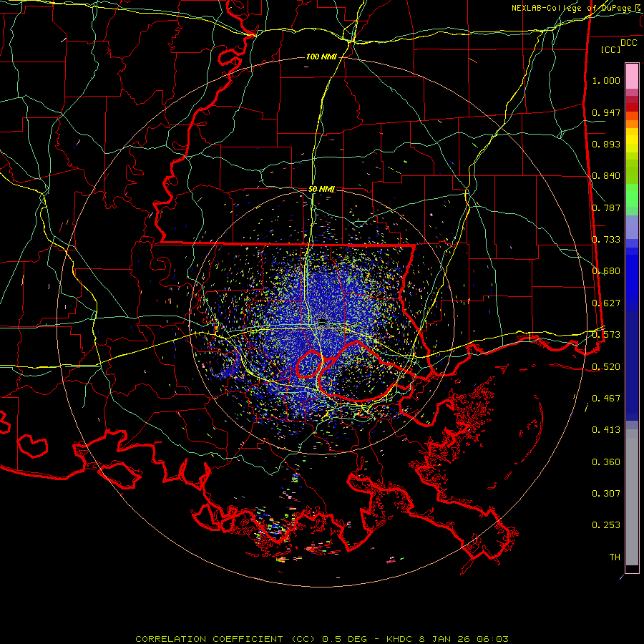Image resolution: width=644 pixels, height=644 pixels.
Task: Select the 0.413 legend value
Action: [606, 430]
